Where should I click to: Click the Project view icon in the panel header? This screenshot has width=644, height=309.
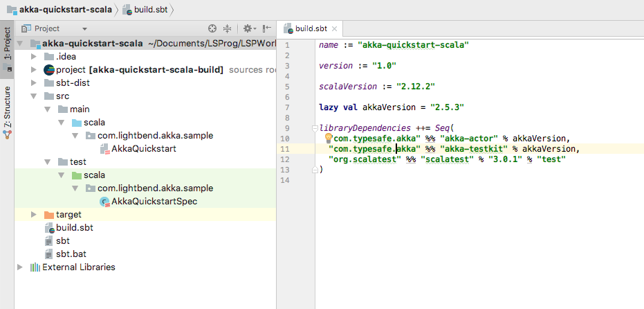[26, 29]
